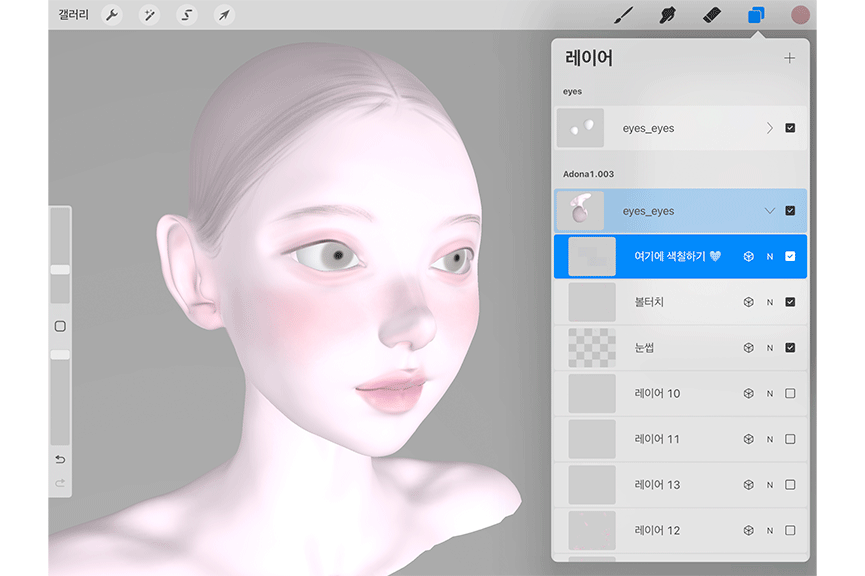This screenshot has width=865, height=576.
Task: Close the Layers panel via layers icon
Action: point(756,15)
